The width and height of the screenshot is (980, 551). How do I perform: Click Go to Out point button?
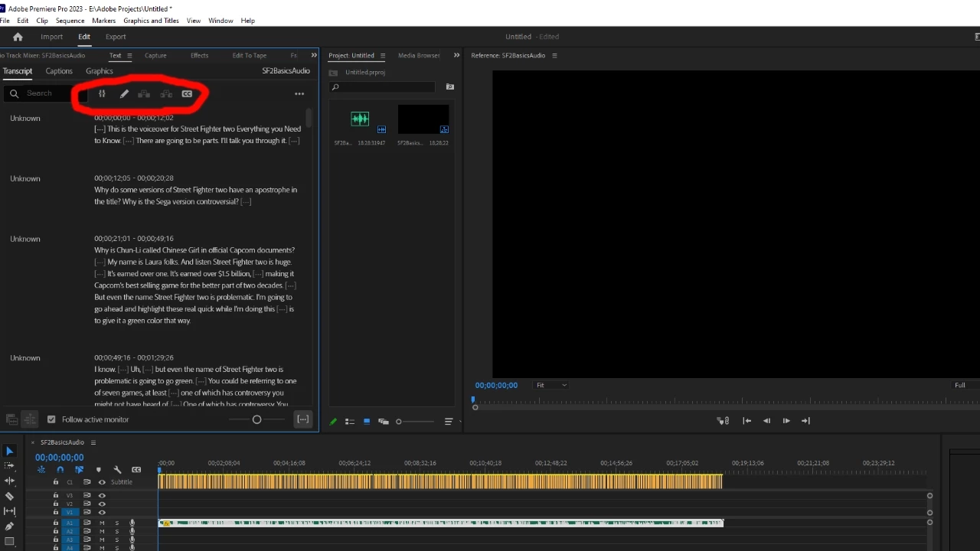click(x=805, y=421)
